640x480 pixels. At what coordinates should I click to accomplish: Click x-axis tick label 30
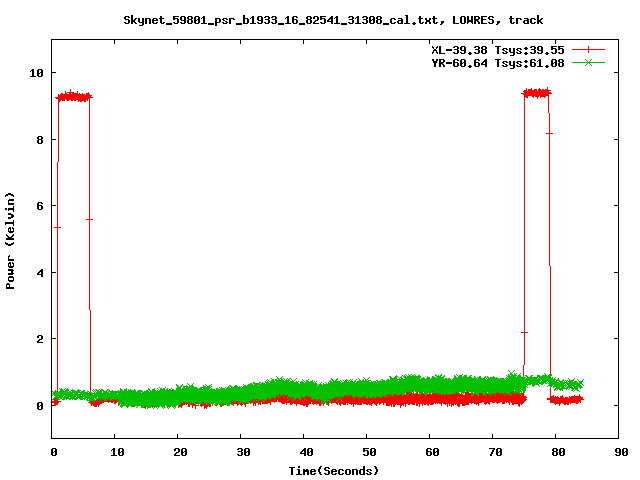[x=243, y=452]
